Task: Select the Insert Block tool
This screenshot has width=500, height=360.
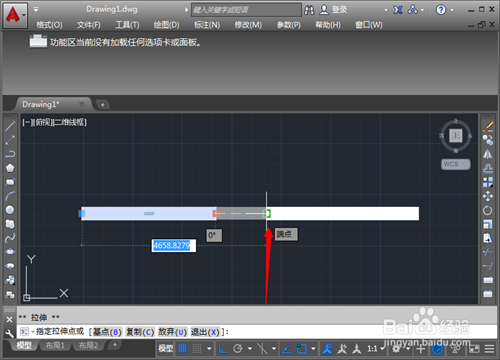Action: pos(10,280)
